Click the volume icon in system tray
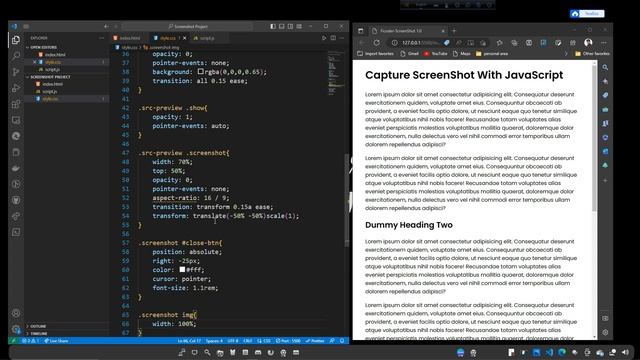This screenshot has width=640, height=360. (625, 352)
